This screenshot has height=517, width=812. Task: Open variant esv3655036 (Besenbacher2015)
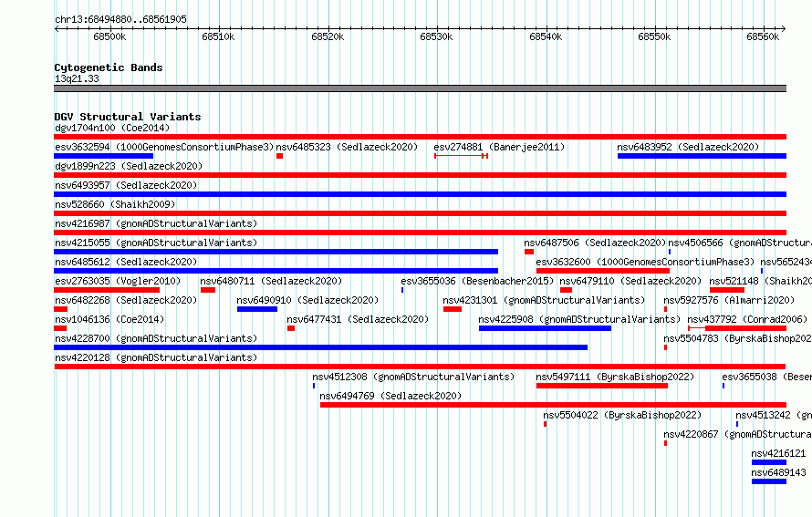tap(477, 281)
